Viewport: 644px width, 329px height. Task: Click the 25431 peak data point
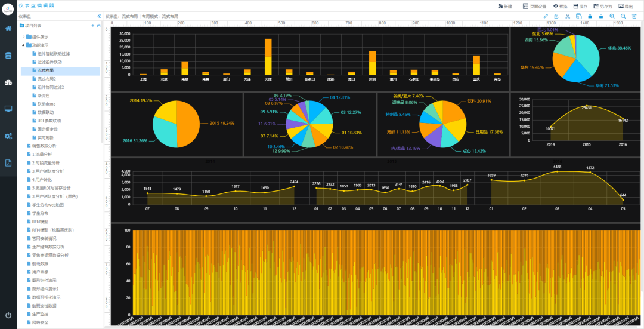587,106
